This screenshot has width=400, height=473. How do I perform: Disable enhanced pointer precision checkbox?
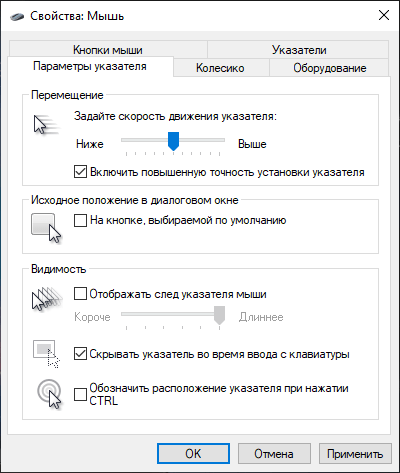[80, 172]
